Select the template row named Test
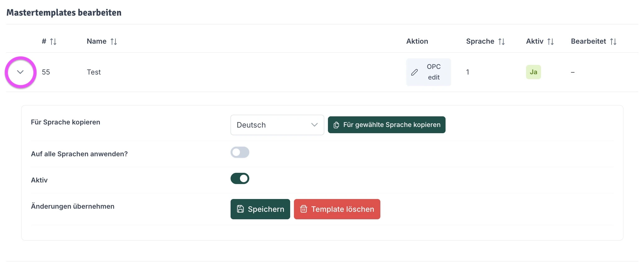 tap(94, 72)
